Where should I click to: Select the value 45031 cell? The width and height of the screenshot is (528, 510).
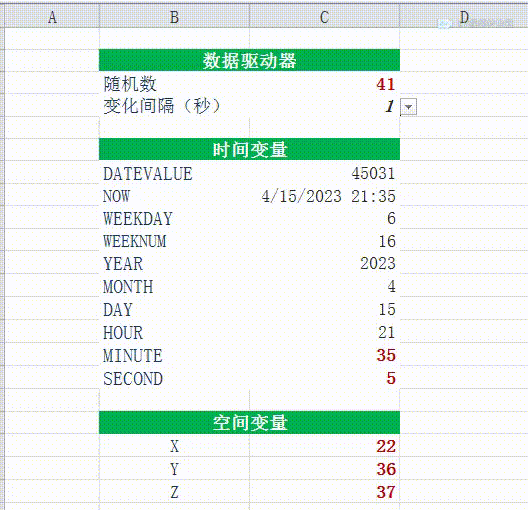[324, 173]
